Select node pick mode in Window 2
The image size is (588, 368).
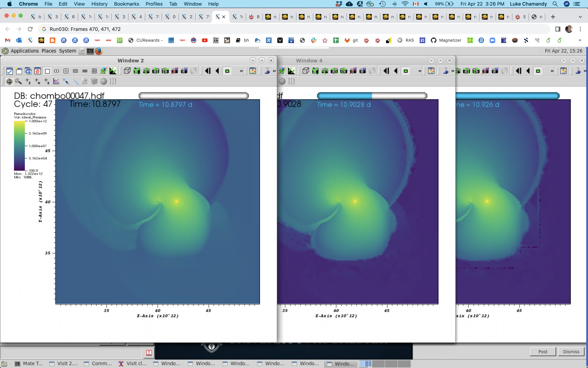[x=37, y=81]
